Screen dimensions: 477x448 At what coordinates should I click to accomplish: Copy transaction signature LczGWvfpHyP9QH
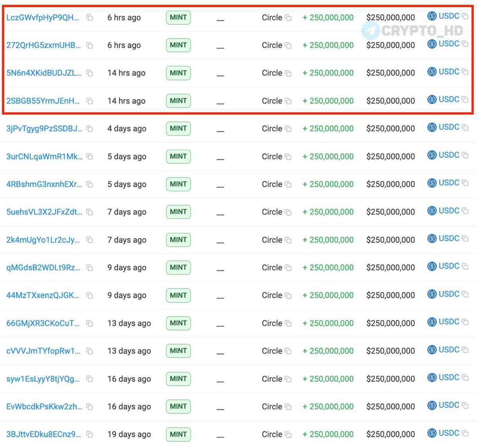coord(89,17)
